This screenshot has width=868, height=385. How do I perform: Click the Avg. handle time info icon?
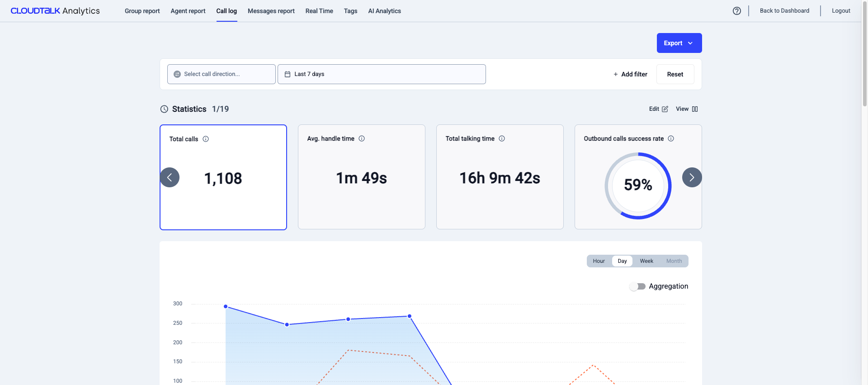(x=362, y=138)
